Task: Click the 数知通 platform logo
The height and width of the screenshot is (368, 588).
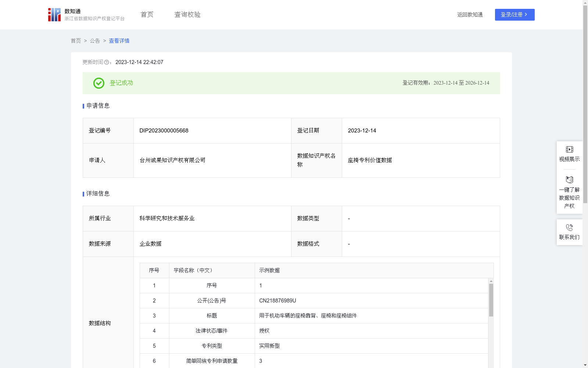Action: click(x=86, y=15)
